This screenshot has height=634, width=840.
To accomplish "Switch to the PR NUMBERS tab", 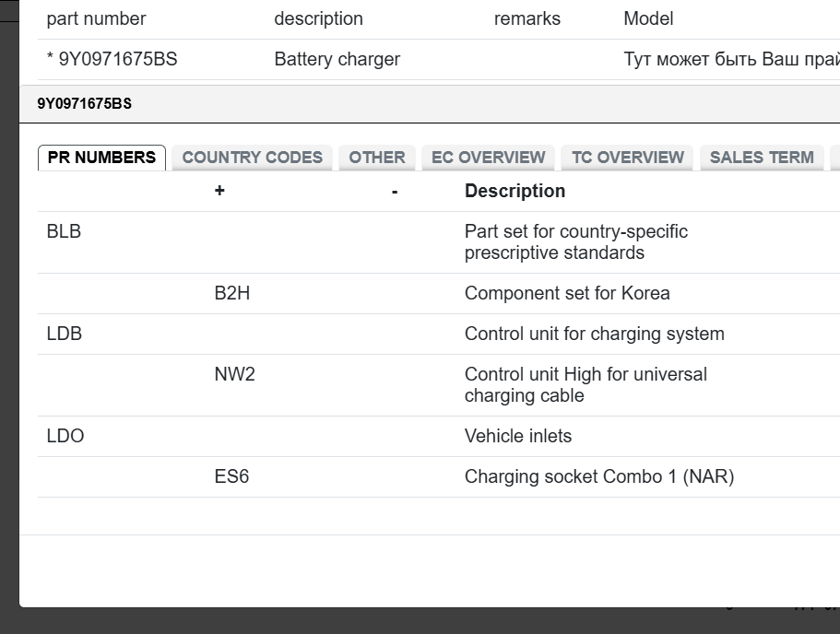I will click(x=101, y=158).
